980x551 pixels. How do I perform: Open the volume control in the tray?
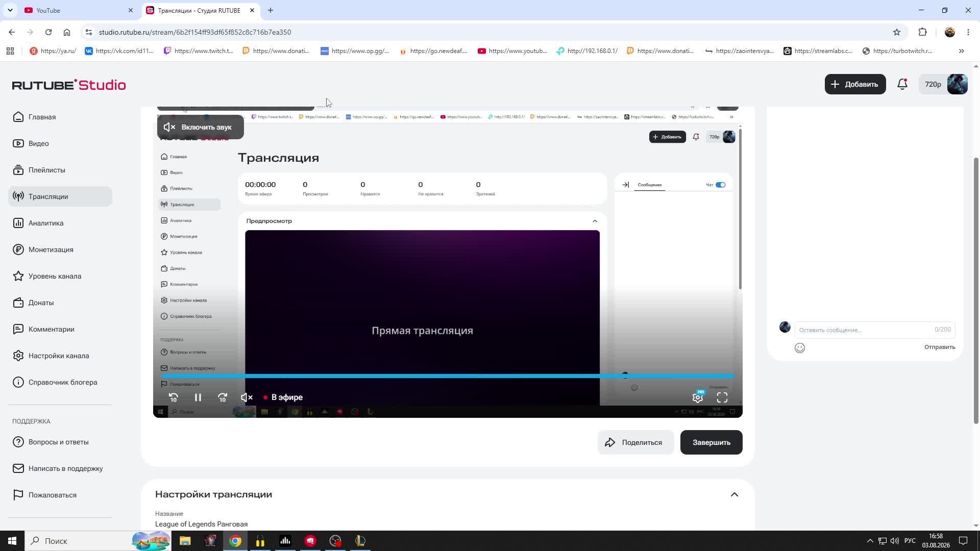point(895,541)
